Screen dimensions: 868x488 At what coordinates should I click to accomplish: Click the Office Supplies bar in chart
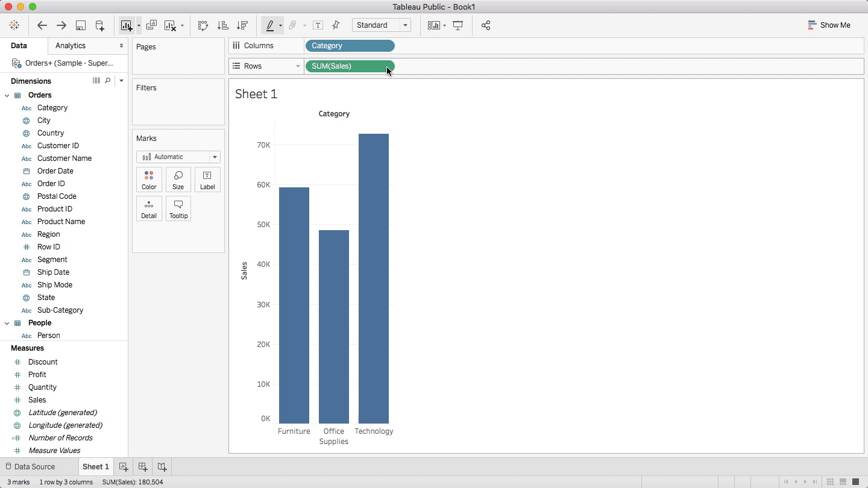tap(334, 327)
